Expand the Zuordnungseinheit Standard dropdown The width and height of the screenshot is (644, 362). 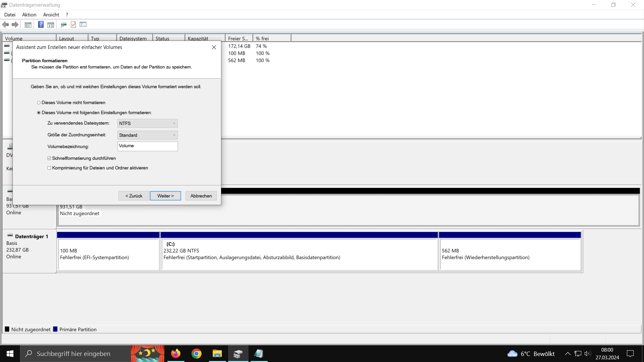click(x=147, y=135)
